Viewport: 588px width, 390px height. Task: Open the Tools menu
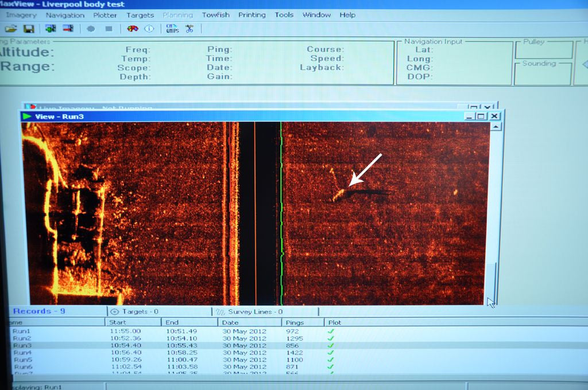point(284,15)
